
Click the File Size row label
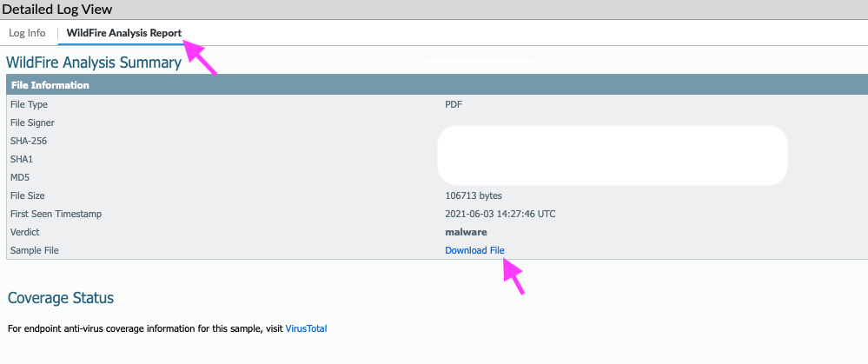[x=27, y=195]
